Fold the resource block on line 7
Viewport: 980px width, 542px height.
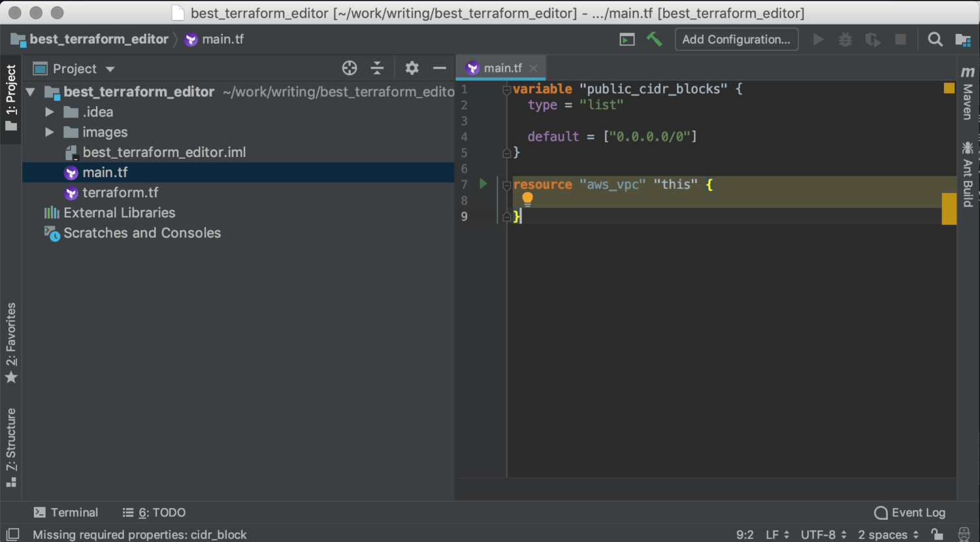coord(506,185)
